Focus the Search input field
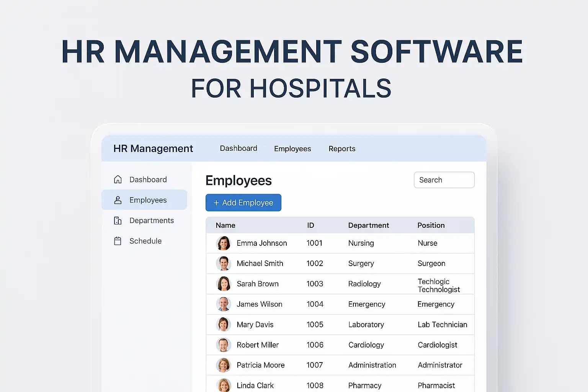 coord(444,180)
